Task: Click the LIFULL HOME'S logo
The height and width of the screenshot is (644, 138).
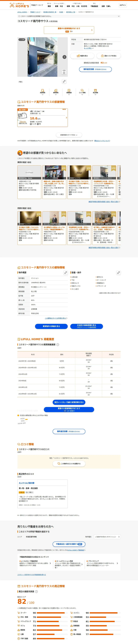Action: coord(19,5)
